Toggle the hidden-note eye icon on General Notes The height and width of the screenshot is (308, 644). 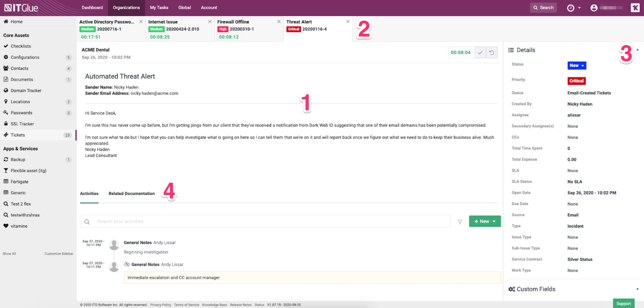127,264
